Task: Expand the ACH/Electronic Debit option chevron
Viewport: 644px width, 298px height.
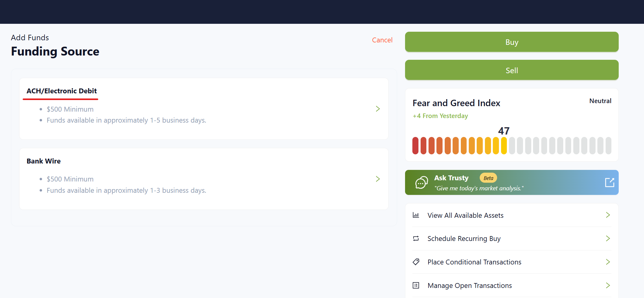Action: point(378,109)
